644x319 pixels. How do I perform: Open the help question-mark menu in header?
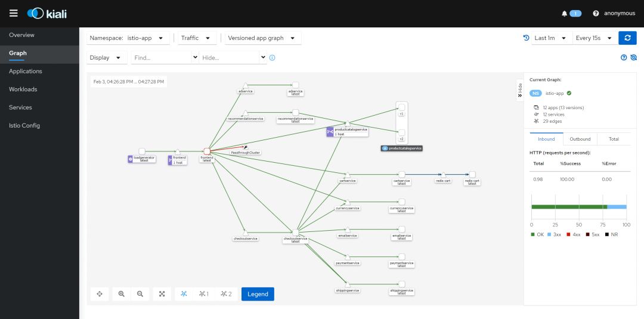pos(596,14)
